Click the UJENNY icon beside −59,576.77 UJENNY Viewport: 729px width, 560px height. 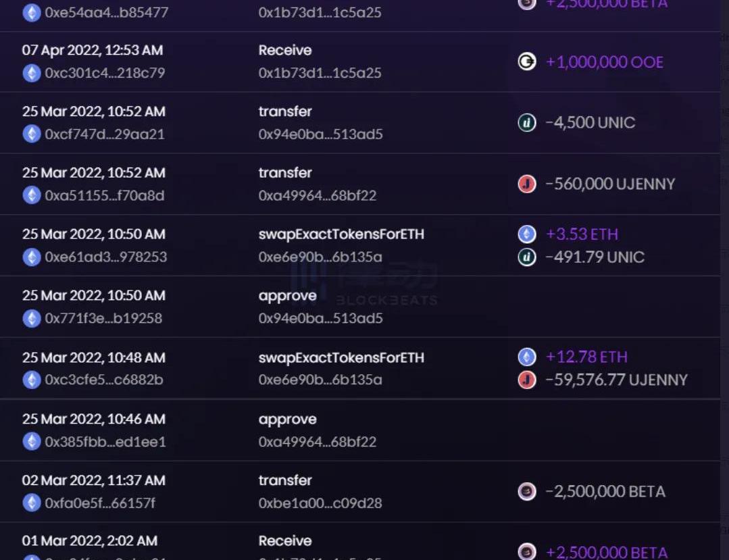(527, 380)
